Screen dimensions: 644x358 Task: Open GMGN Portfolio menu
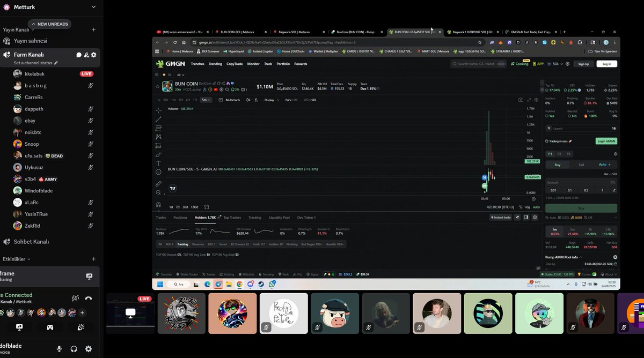tap(283, 64)
